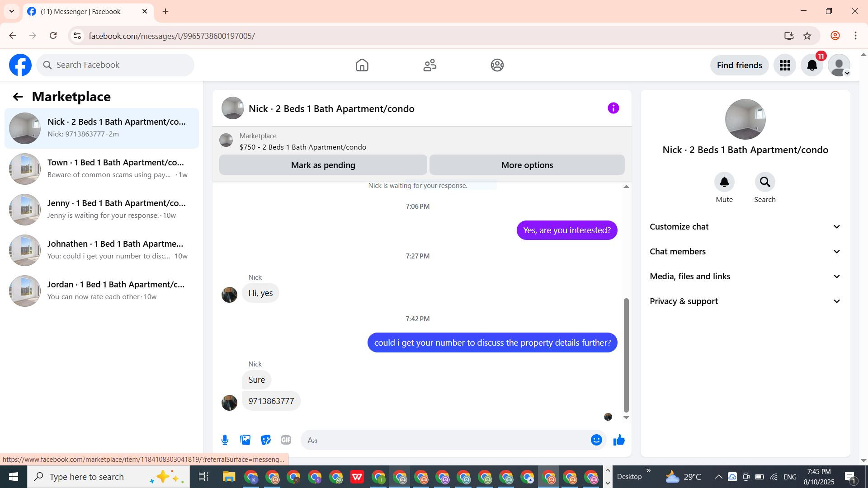The width and height of the screenshot is (868, 488).
Task: Open the sticker picker icon
Action: point(266,440)
